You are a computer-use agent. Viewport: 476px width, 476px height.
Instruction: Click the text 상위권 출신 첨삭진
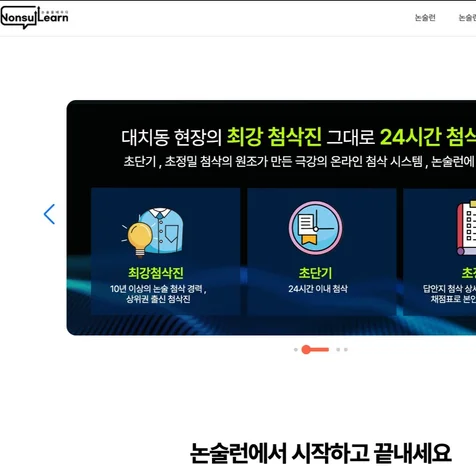click(x=158, y=299)
